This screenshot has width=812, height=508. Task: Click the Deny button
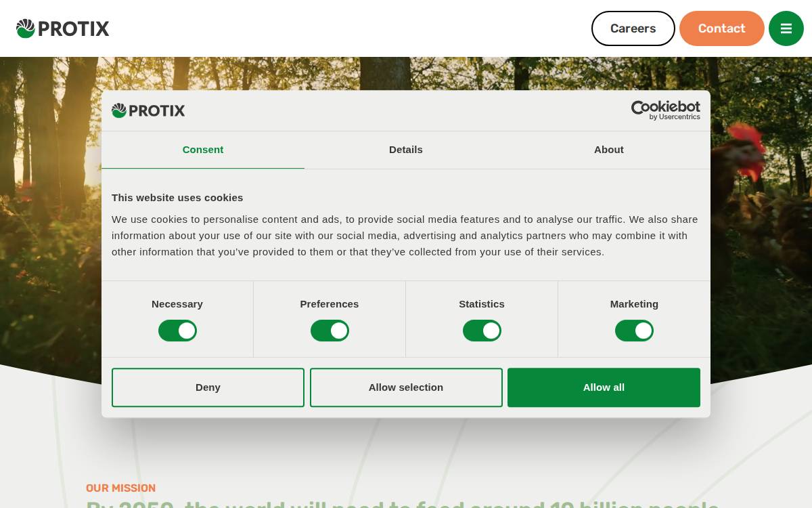208,387
